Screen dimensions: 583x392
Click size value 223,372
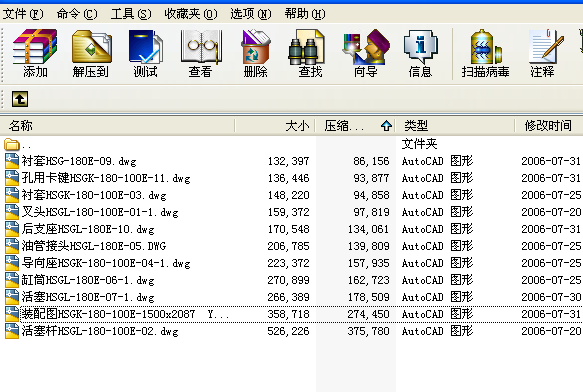tap(289, 263)
